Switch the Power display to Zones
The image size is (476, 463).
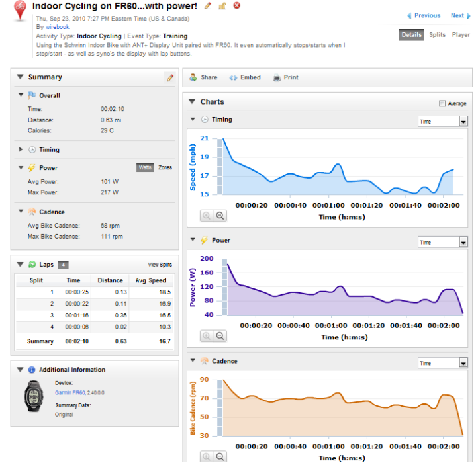[165, 167]
